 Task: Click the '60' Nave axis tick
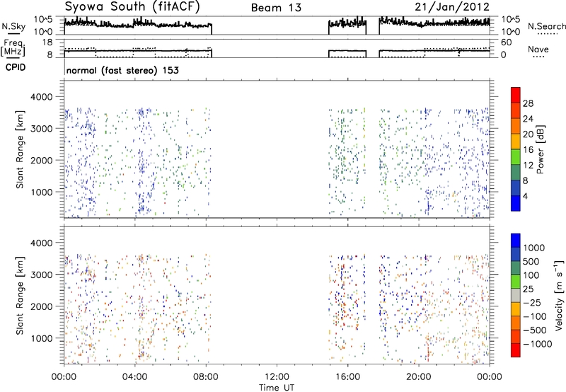pyautogui.click(x=506, y=42)
